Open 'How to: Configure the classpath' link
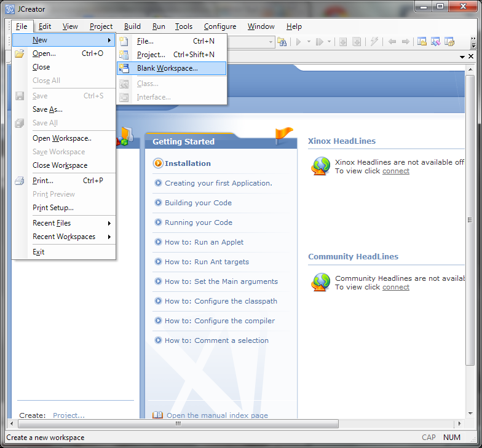This screenshot has width=482, height=448. click(x=221, y=301)
